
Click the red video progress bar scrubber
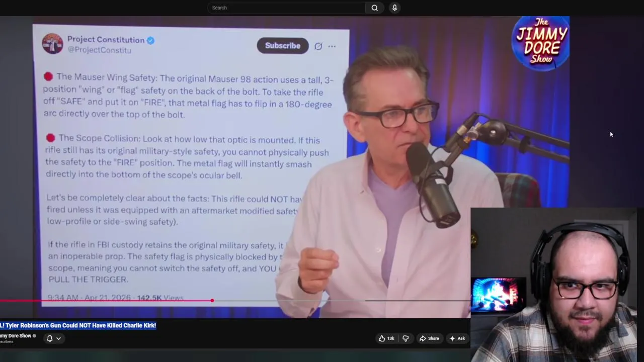coord(212,301)
